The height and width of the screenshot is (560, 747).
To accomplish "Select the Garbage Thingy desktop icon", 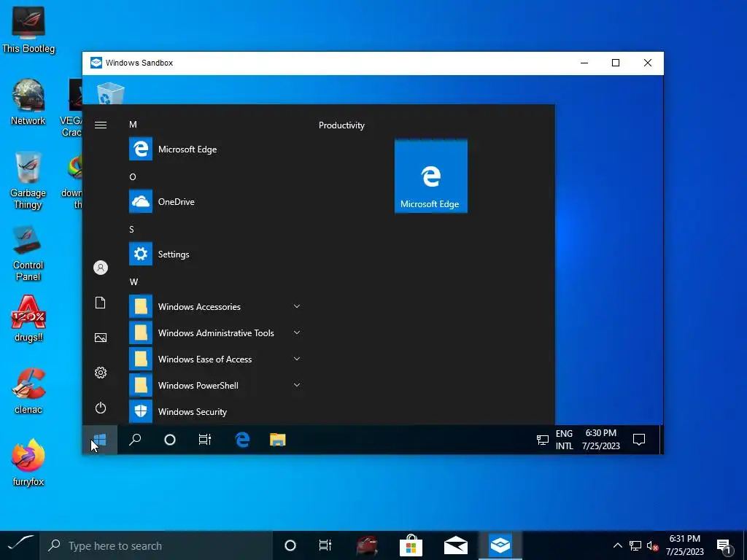I will [28, 181].
